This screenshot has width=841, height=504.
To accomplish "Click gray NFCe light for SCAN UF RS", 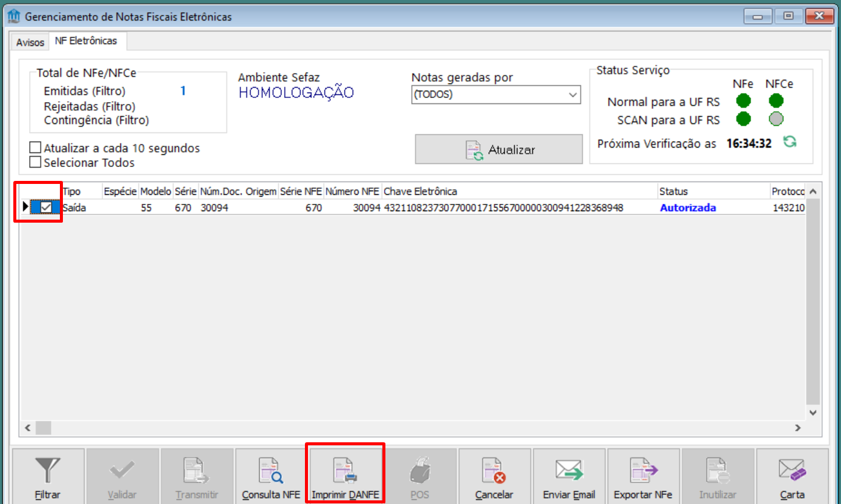I will coord(776,119).
